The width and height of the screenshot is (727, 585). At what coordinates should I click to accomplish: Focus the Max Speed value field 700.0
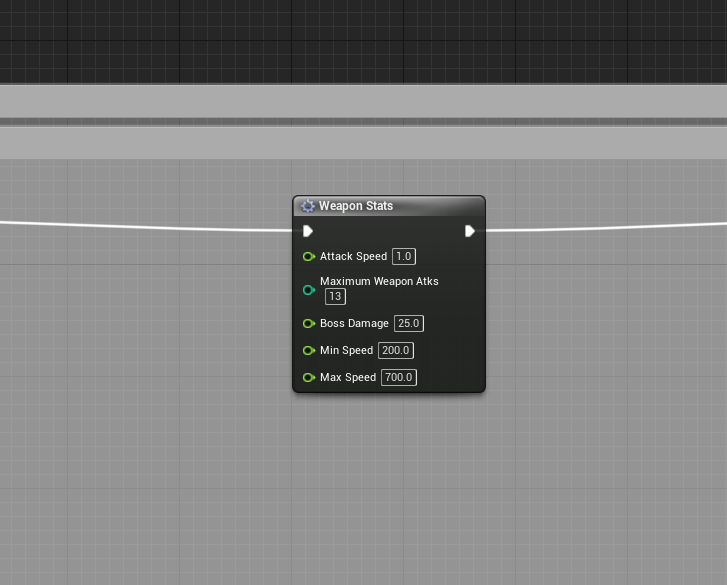pyautogui.click(x=398, y=378)
